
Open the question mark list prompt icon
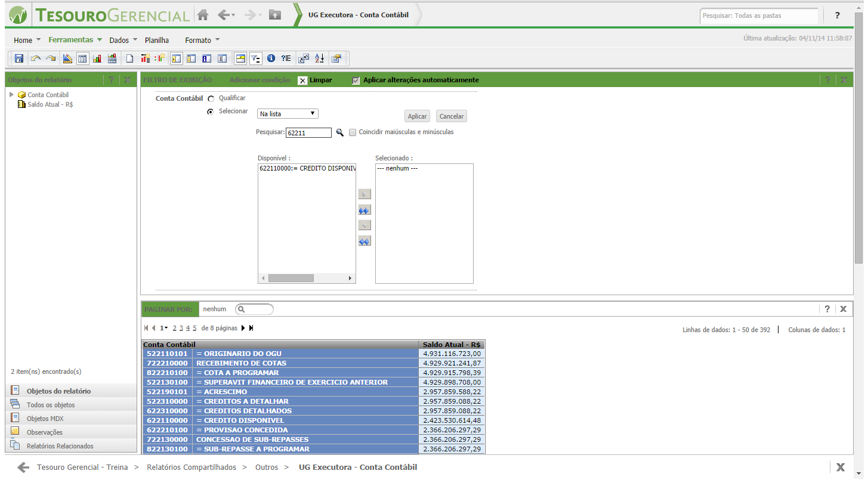click(x=286, y=58)
